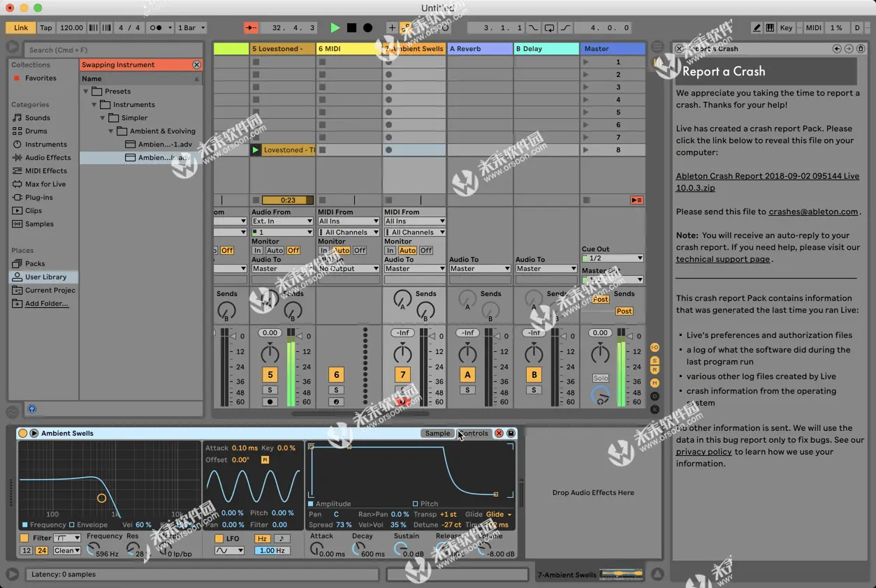The height and width of the screenshot is (588, 876).
Task: Collapse the Ambient & Evolving folder
Action: point(110,131)
